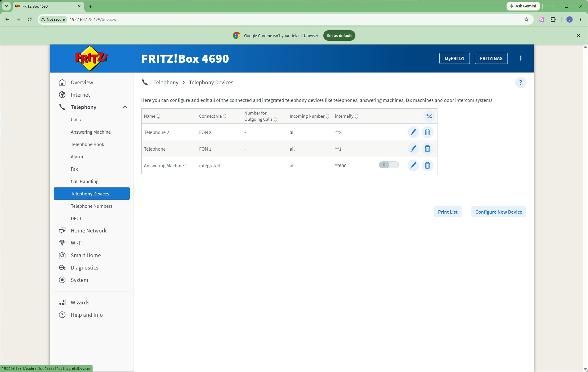Click the System icon
This screenshot has height=372, width=588.
62,280
